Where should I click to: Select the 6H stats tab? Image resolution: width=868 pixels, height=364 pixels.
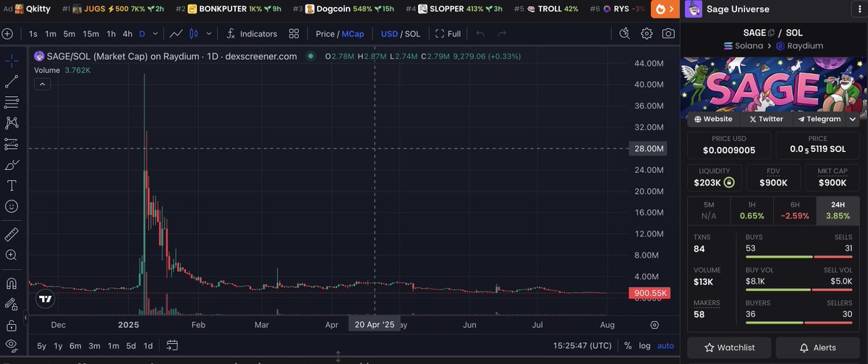click(x=795, y=211)
